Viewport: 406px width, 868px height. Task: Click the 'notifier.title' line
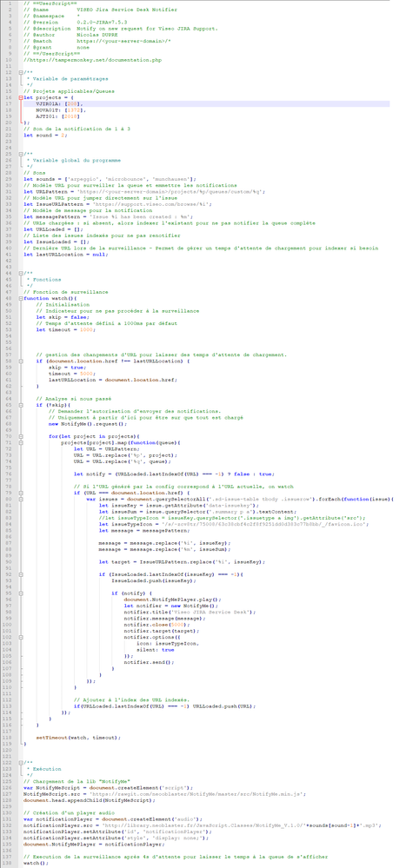coord(190,613)
